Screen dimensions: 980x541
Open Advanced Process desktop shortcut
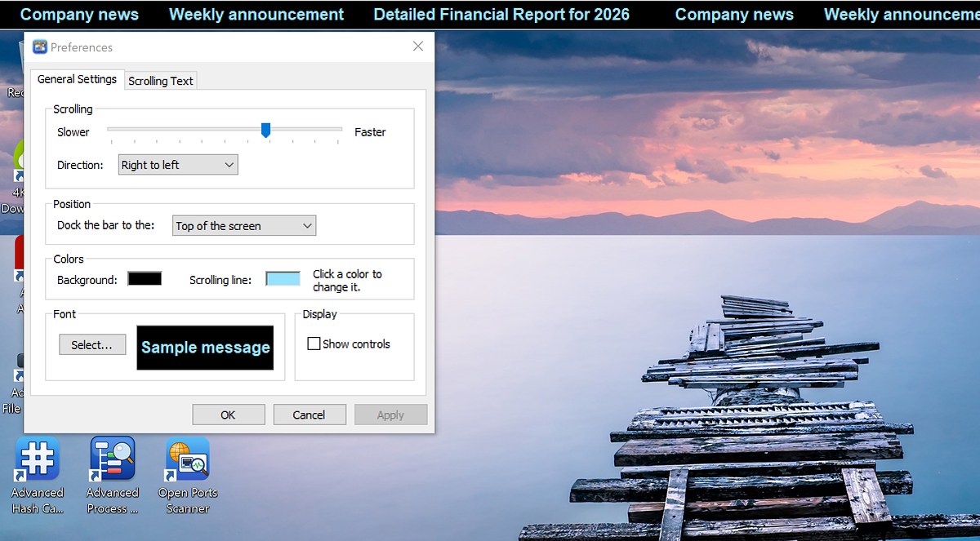pyautogui.click(x=113, y=475)
